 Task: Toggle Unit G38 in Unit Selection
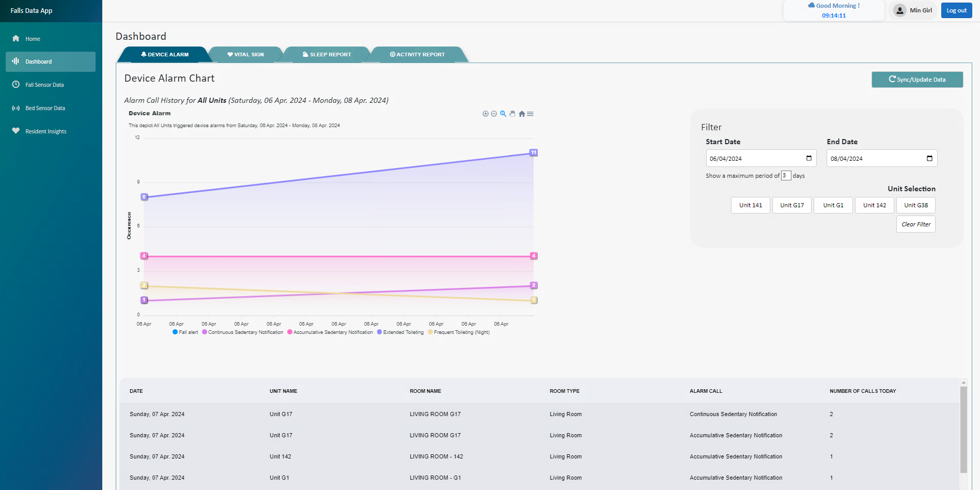click(915, 205)
